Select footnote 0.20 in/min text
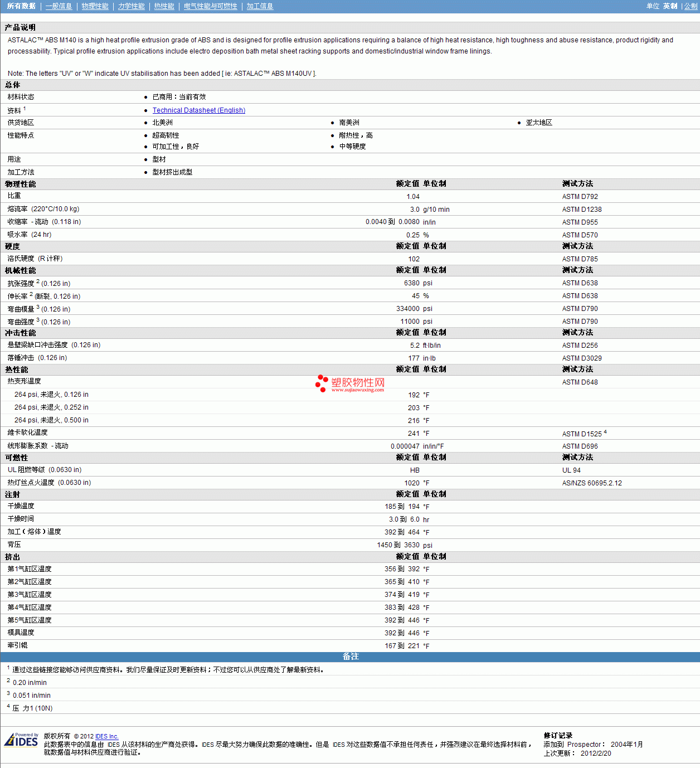The image size is (700, 768). coord(30,683)
